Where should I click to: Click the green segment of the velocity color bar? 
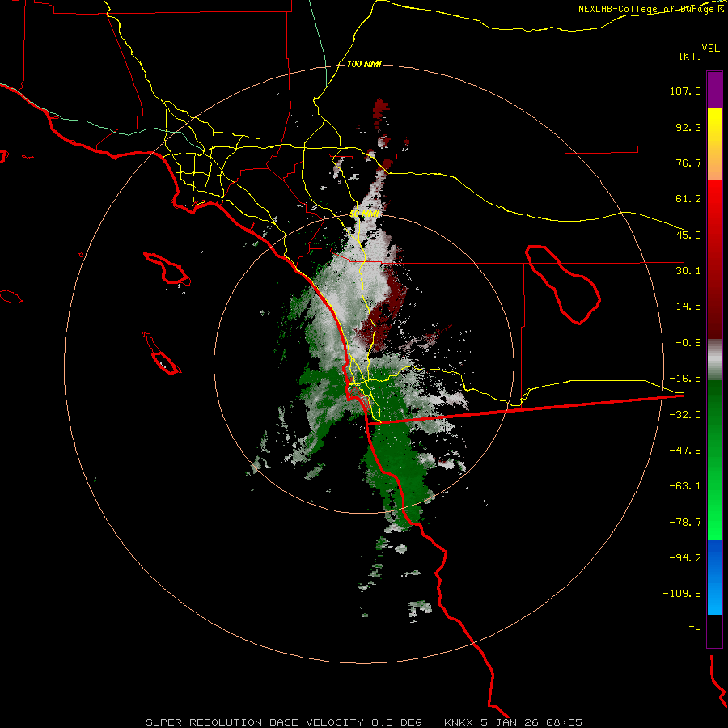(x=714, y=459)
